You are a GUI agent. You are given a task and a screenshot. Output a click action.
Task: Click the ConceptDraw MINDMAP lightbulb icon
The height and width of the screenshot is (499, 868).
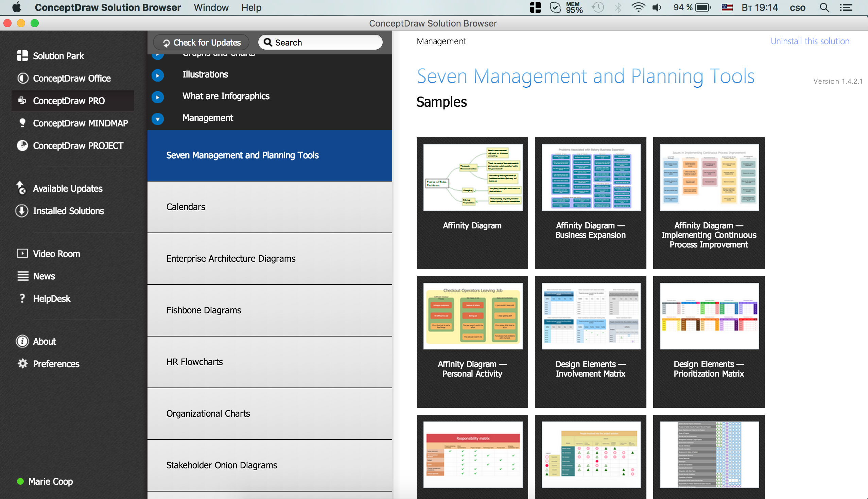[23, 123]
